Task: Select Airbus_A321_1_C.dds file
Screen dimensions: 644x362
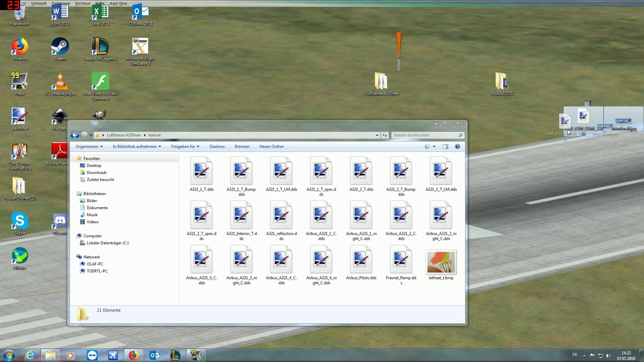Action: tap(321, 221)
